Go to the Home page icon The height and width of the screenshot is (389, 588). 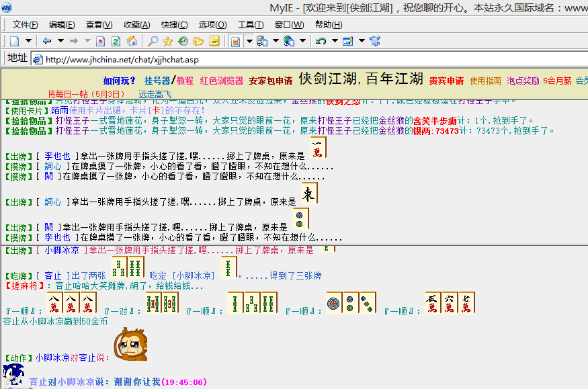pos(132,41)
